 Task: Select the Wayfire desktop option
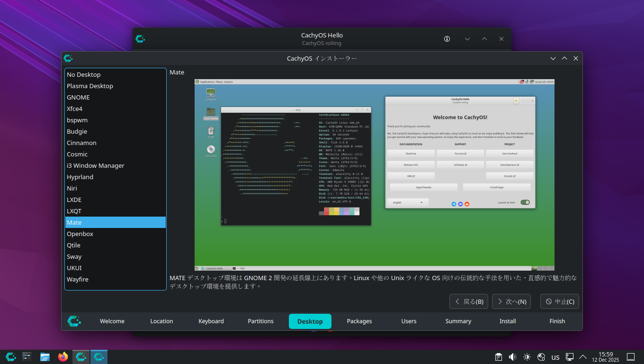coord(78,279)
